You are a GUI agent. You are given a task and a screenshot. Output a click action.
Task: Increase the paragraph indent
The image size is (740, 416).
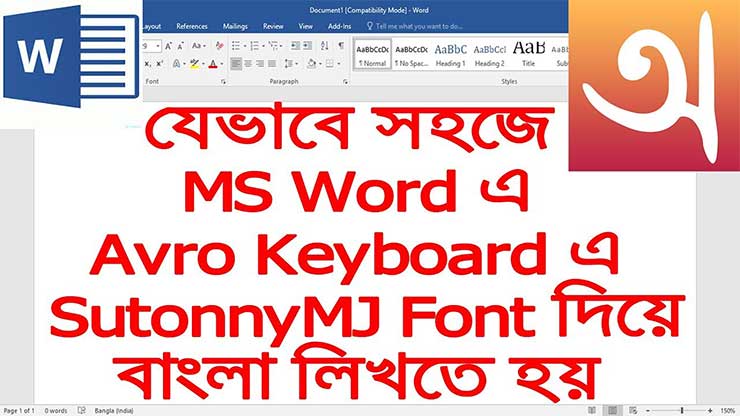307,46
